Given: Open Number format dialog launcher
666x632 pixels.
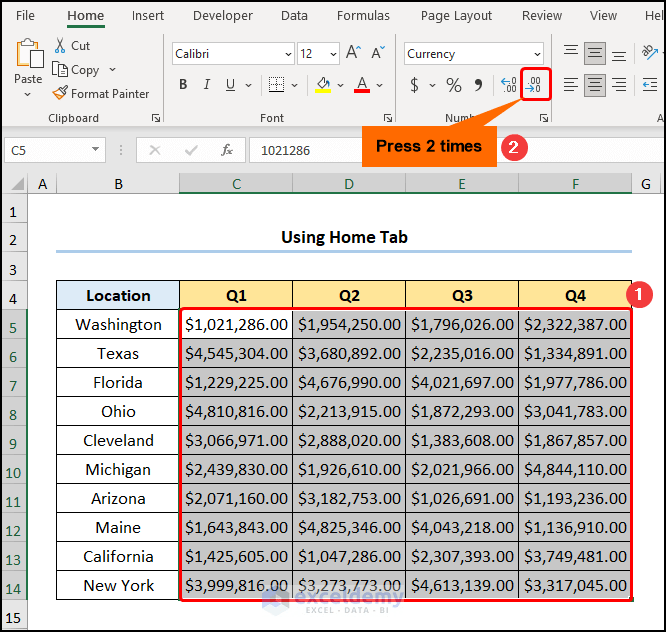Looking at the screenshot, I should [544, 118].
